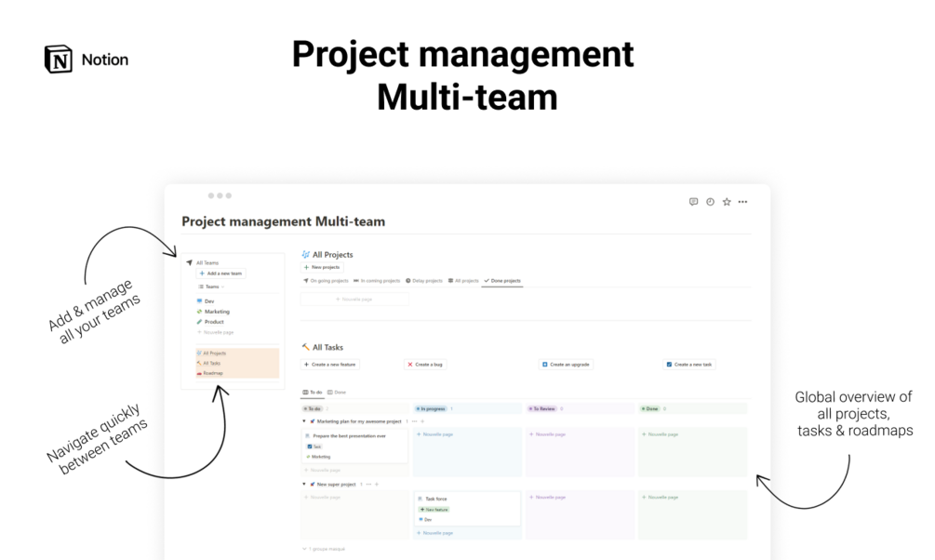Expand the 1 groupe masqué hidden group
The height and width of the screenshot is (560, 935).
[x=324, y=549]
